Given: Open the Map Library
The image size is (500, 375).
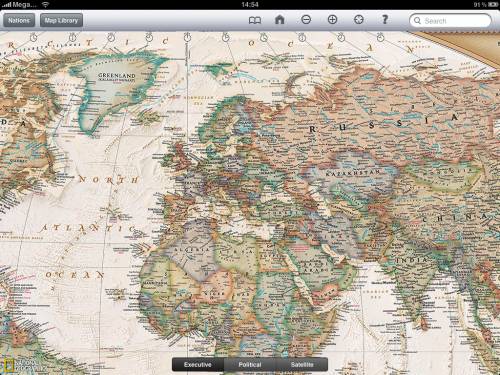Looking at the screenshot, I should [61, 20].
